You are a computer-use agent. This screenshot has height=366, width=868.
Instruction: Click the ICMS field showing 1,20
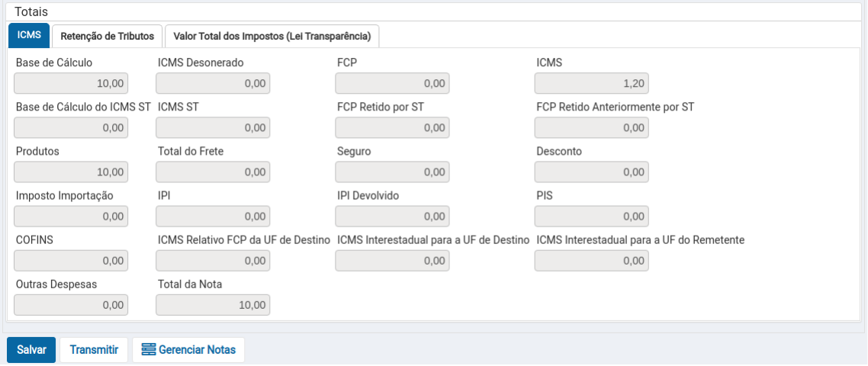(592, 84)
